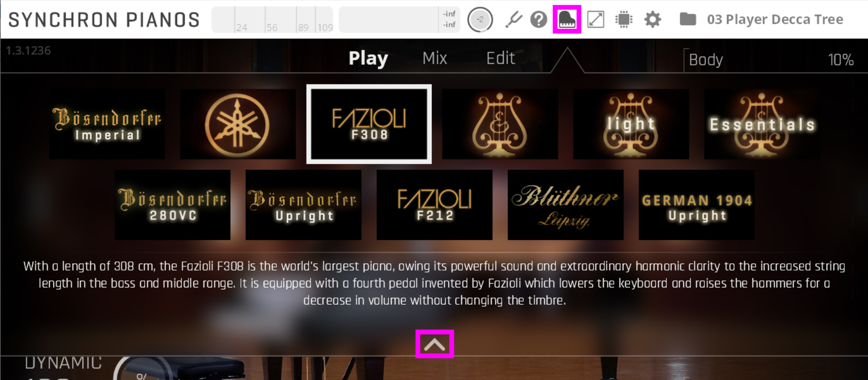Select Blüthner Leipzig piano
The height and width of the screenshot is (380, 868).
click(x=566, y=205)
